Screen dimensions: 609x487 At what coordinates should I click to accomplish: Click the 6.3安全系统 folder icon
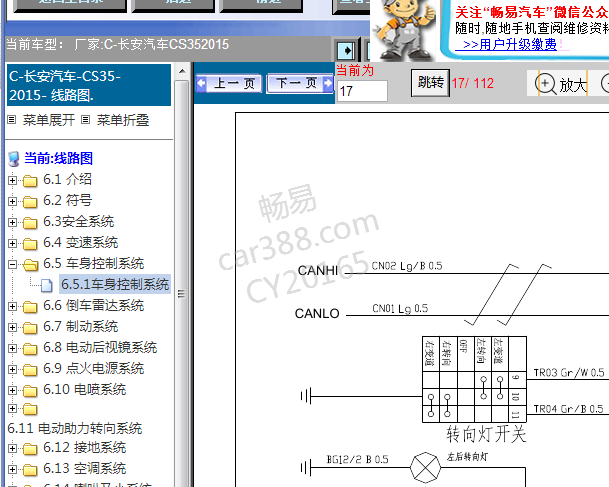pyautogui.click(x=30, y=223)
